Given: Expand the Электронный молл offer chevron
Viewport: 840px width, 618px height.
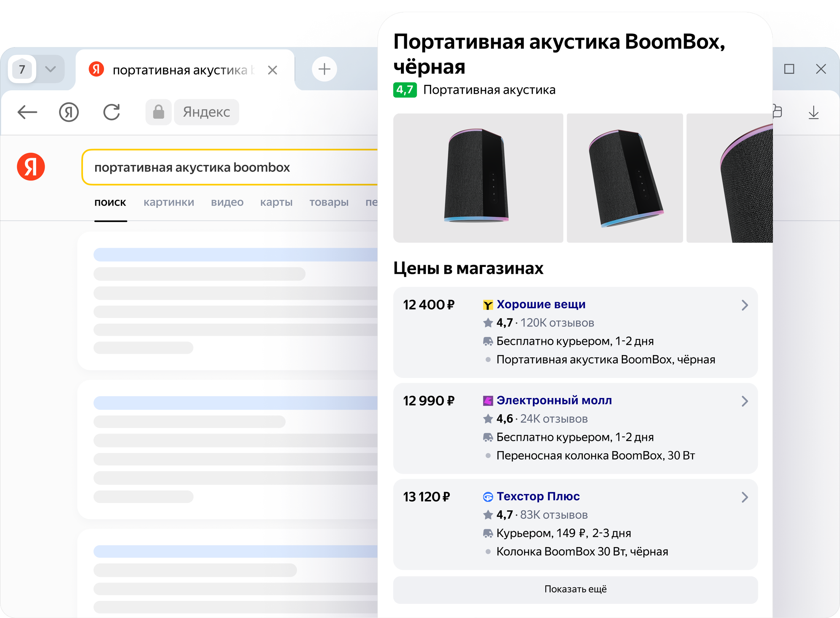Looking at the screenshot, I should click(745, 401).
